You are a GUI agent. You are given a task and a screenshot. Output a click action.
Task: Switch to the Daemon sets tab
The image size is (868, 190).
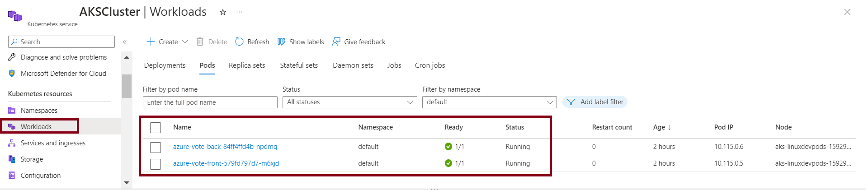[353, 65]
